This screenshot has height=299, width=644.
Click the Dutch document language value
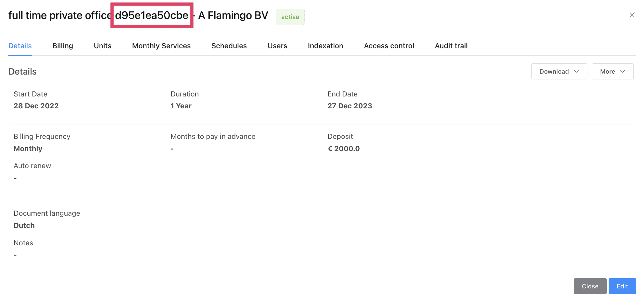click(x=24, y=225)
